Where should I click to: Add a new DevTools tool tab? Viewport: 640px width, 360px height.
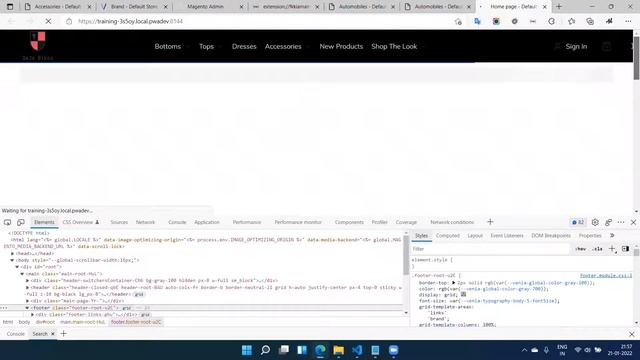tap(490, 222)
